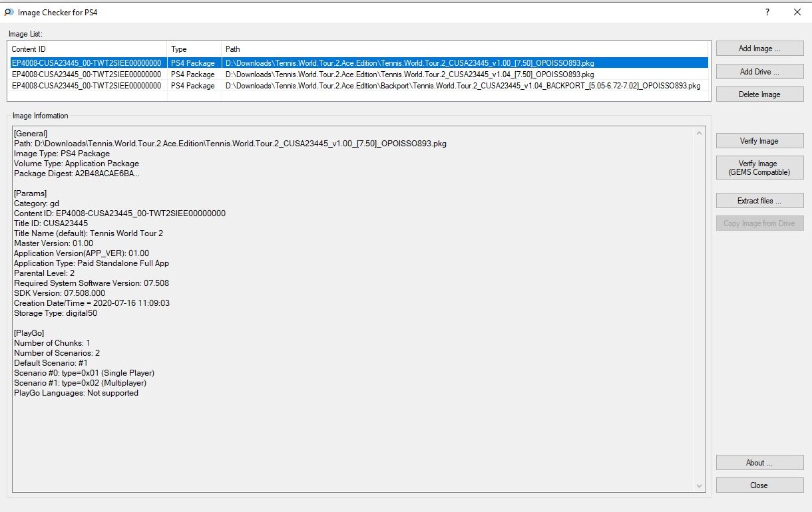The image size is (812, 512).
Task: Sort list by Type column header
Action: tap(194, 49)
